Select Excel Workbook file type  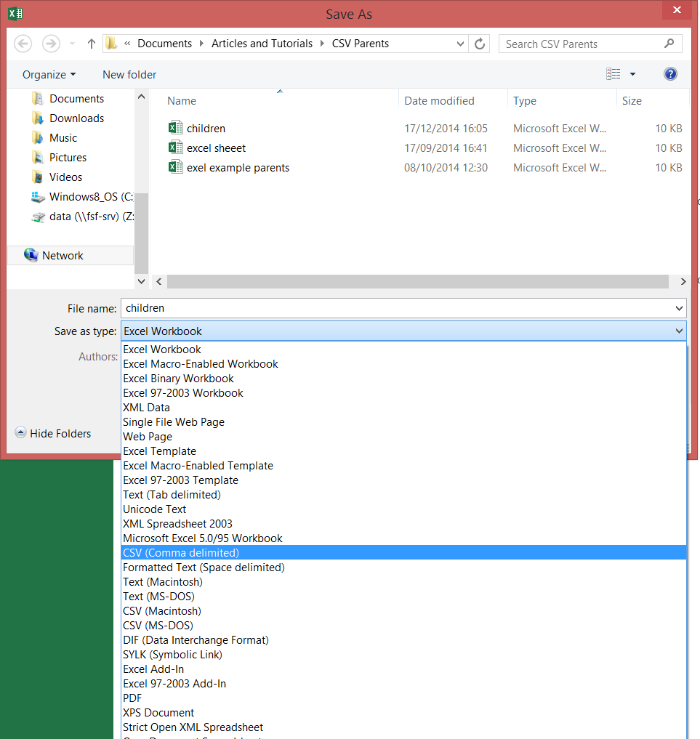pos(403,350)
